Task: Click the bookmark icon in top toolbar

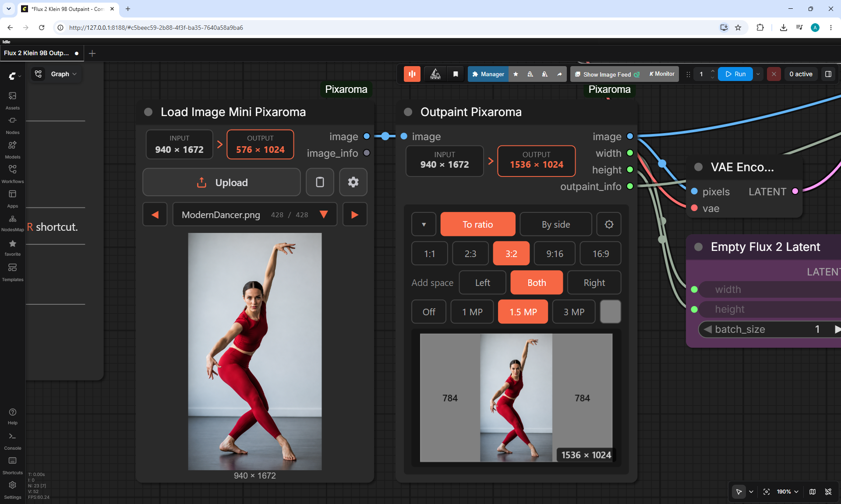Action: click(x=456, y=74)
